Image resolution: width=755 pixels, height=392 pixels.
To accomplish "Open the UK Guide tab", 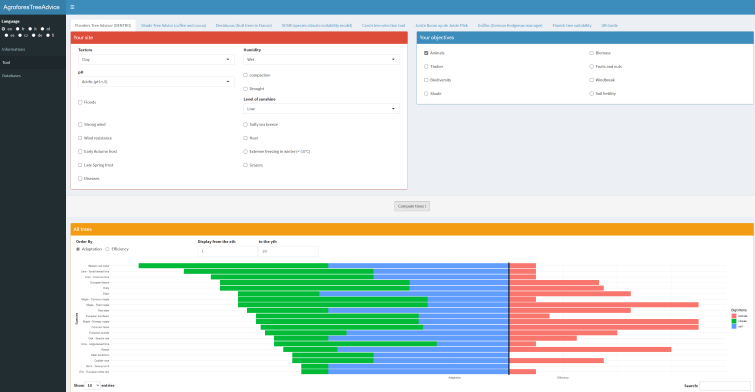I will pyautogui.click(x=609, y=26).
